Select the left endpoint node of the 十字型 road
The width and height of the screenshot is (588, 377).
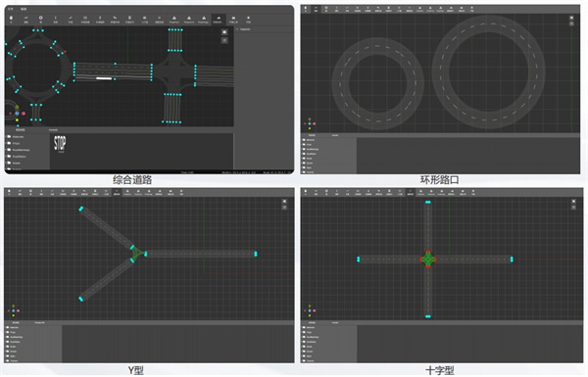pos(358,259)
